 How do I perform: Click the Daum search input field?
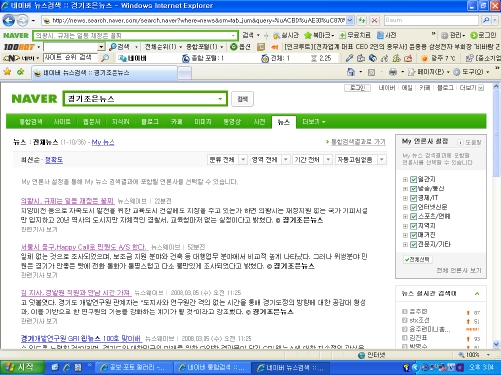pyautogui.click(x=431, y=20)
